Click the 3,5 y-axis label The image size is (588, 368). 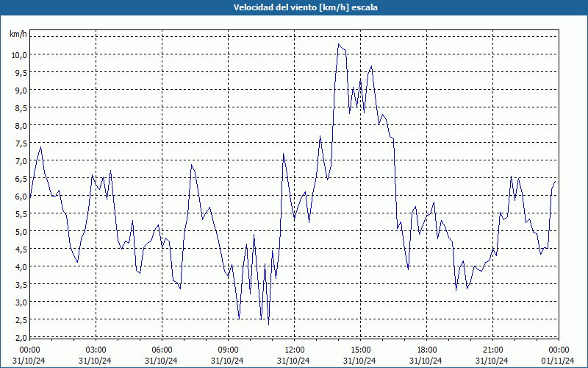(21, 284)
